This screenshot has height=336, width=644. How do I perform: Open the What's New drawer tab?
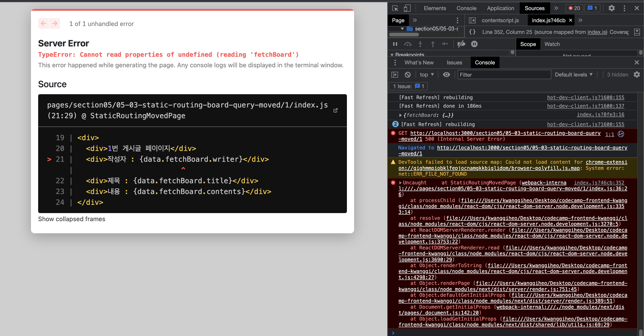click(419, 62)
